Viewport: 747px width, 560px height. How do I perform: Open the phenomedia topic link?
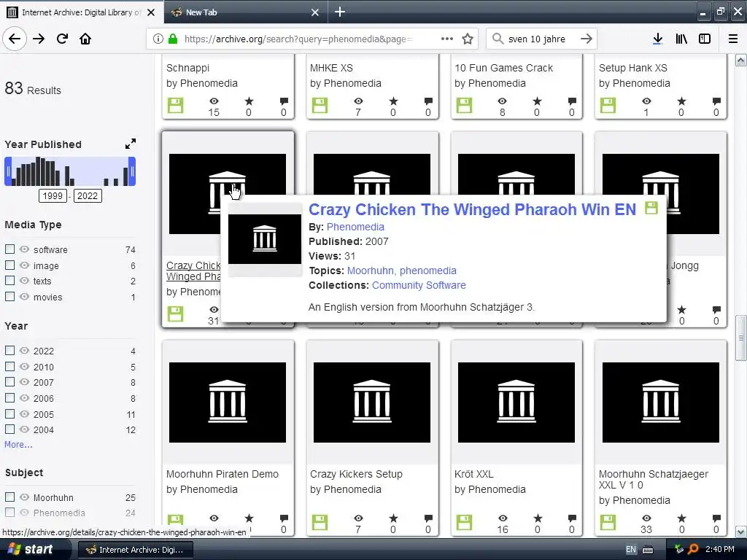(x=427, y=271)
